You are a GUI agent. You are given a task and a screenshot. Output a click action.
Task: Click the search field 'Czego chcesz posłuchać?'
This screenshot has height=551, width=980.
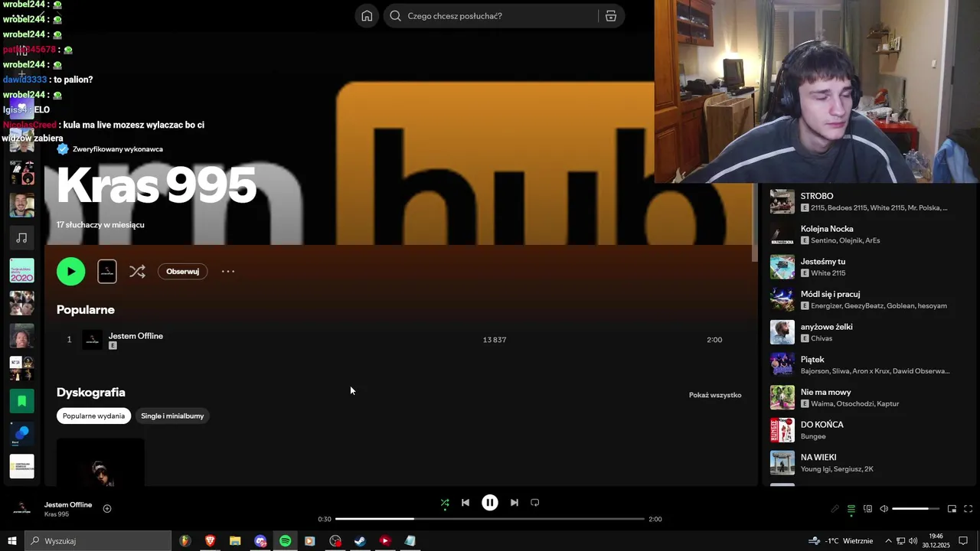tap(491, 16)
